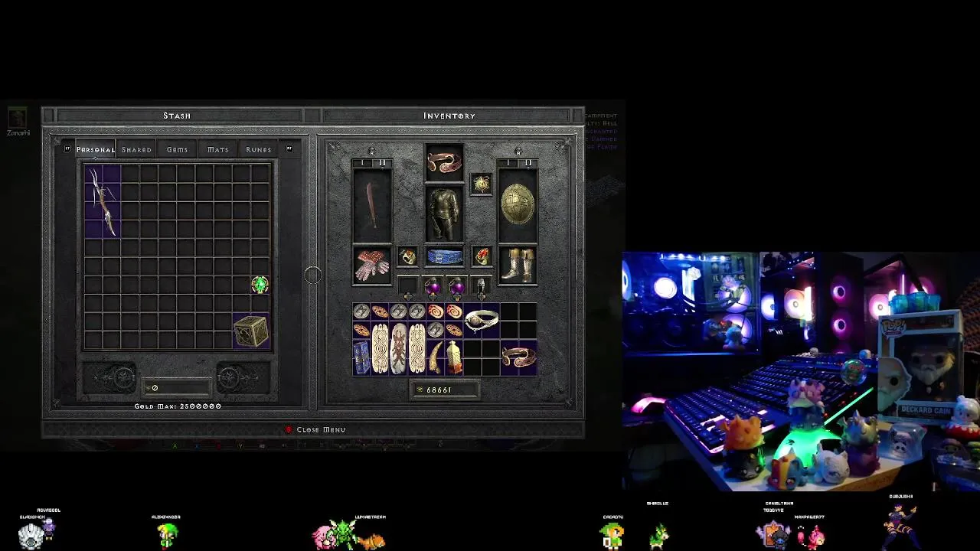Pick up the large silver ring in inventory
980x551 pixels.
click(x=482, y=321)
